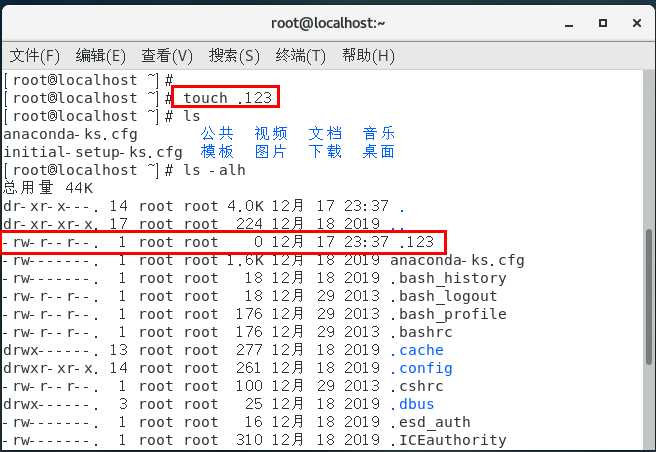Open the 文件(F) menu
656x452 pixels.
pyautogui.click(x=34, y=56)
